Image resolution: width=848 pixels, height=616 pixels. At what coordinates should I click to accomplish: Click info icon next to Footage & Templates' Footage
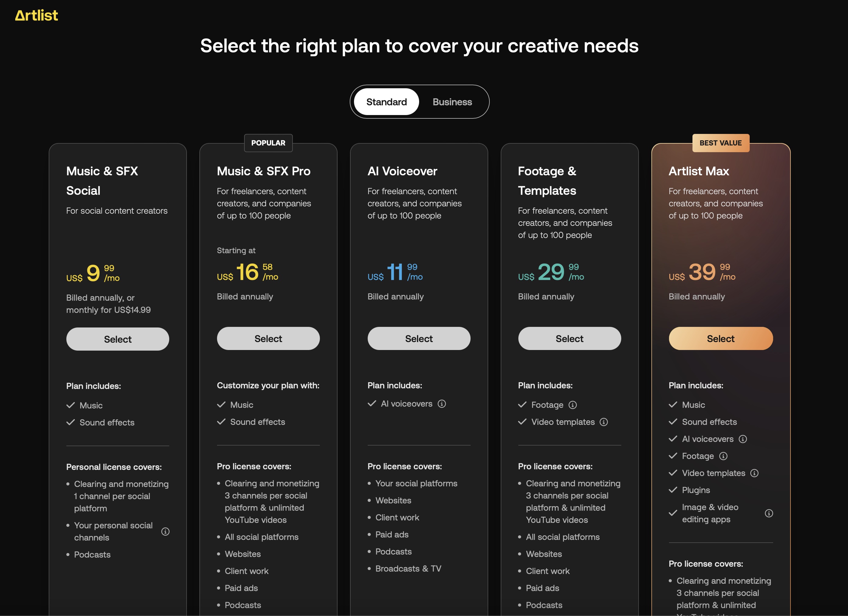tap(573, 405)
